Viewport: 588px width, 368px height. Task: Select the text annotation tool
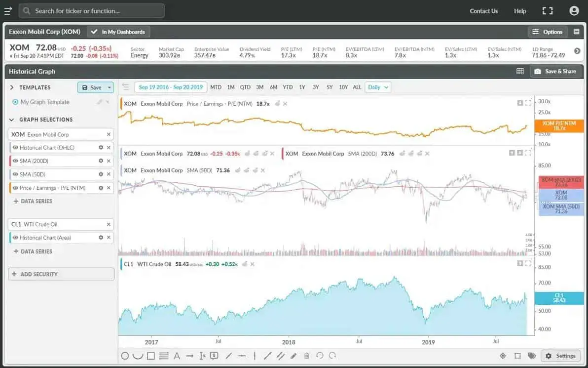[x=177, y=356]
